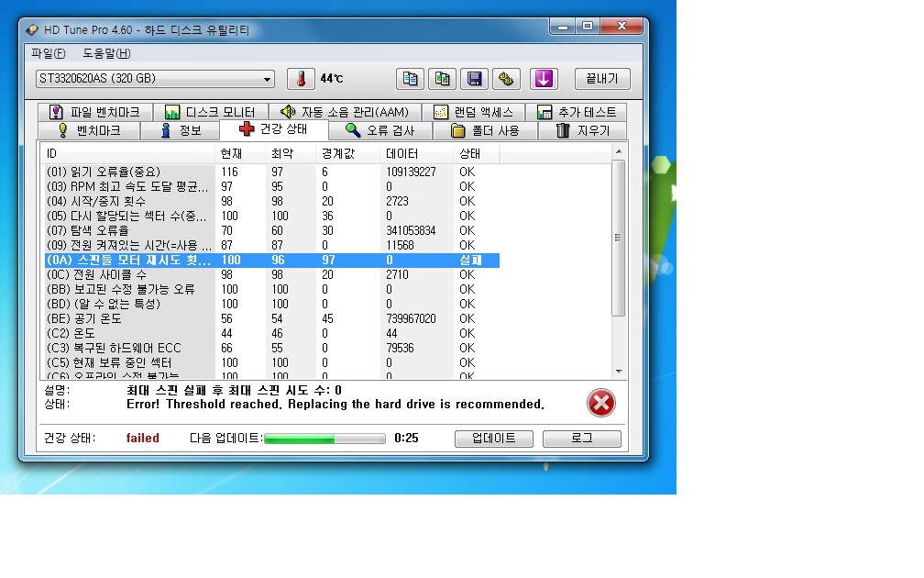The height and width of the screenshot is (578, 924).
Task: Click the Threshold reached error message
Action: coord(335,405)
